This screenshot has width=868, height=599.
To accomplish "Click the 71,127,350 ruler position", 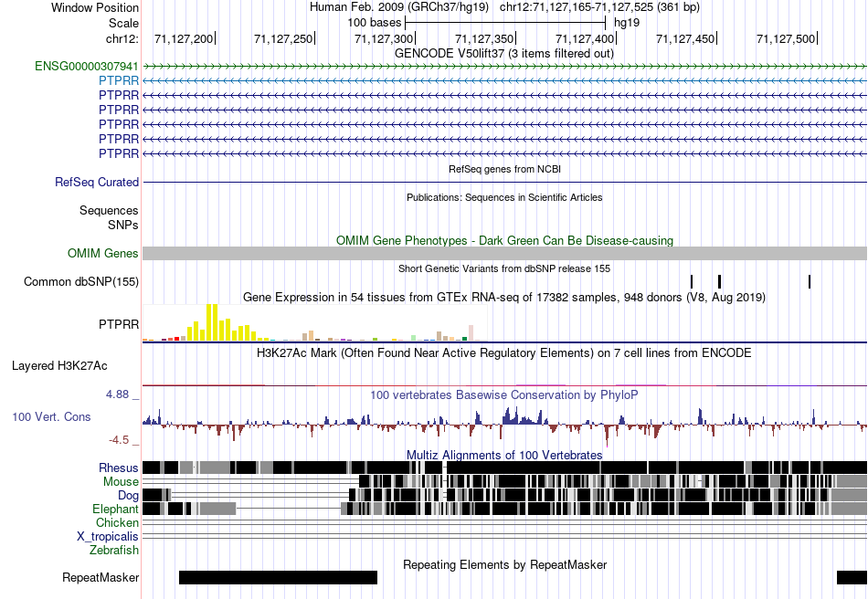I will (x=485, y=38).
